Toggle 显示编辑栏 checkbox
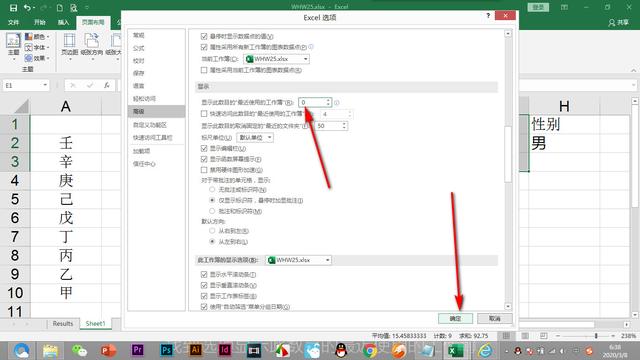Screen dimensions: 640x360 204,148
